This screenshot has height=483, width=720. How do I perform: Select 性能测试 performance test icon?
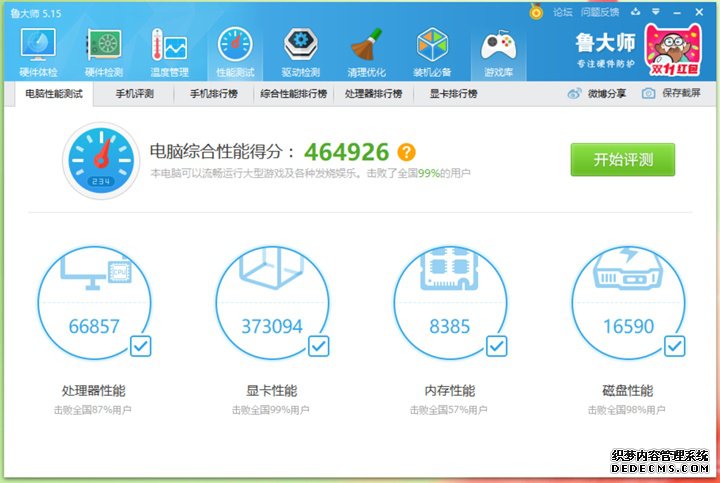235,45
